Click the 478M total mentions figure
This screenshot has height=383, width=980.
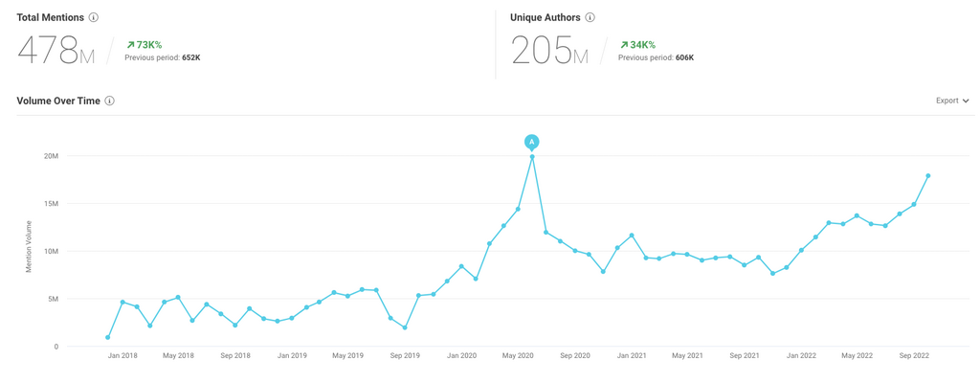(x=56, y=50)
